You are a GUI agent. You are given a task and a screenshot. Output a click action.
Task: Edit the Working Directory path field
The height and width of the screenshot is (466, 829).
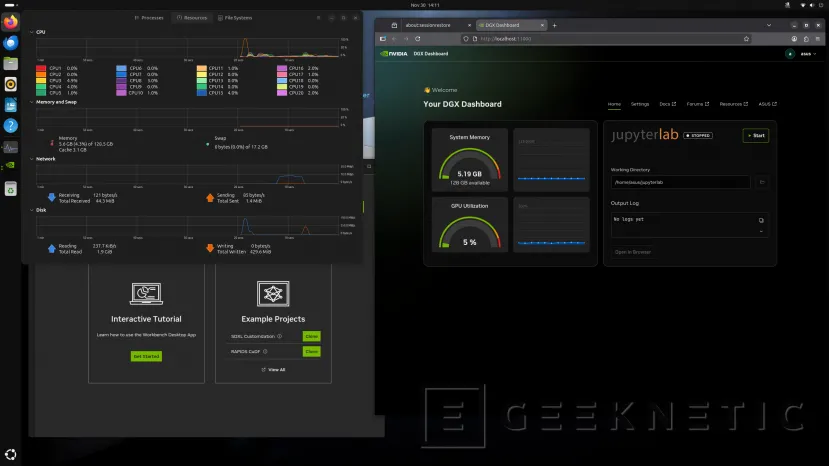click(680, 182)
